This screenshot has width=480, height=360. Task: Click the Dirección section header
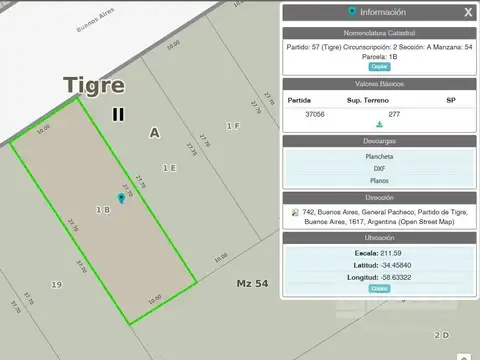click(379, 198)
